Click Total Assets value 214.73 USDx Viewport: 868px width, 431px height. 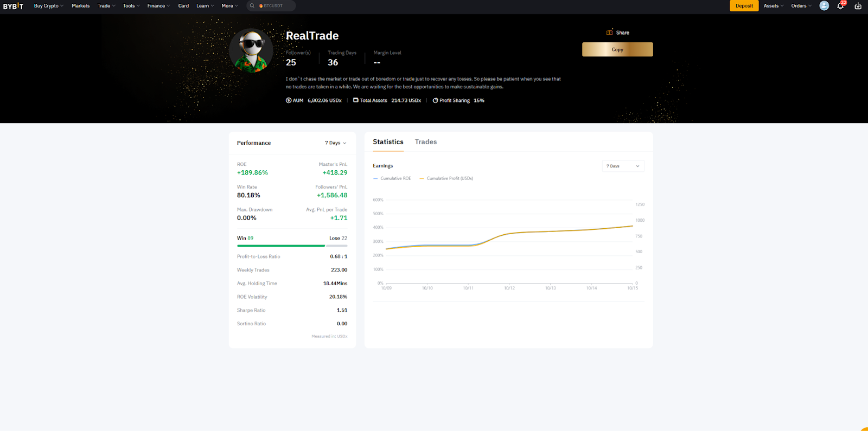tap(406, 100)
